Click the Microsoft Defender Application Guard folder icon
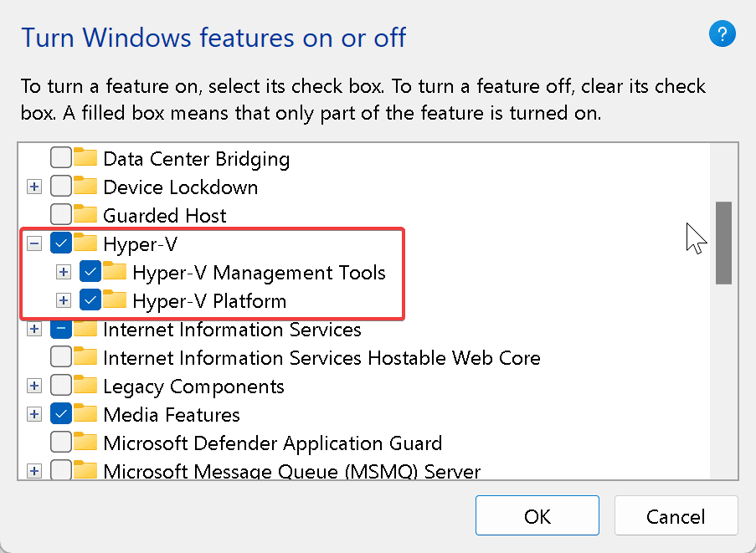 [x=86, y=441]
